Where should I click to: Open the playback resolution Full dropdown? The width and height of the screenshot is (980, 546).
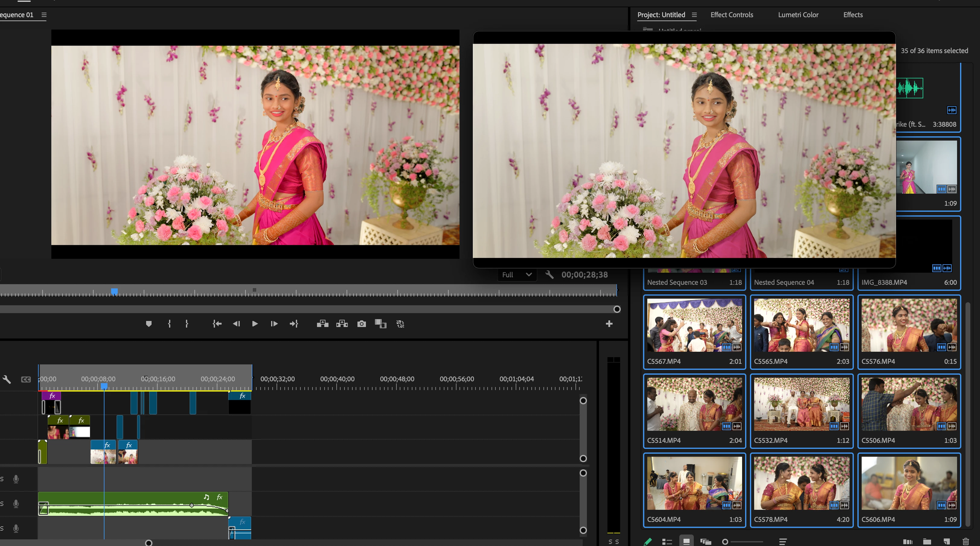517,275
